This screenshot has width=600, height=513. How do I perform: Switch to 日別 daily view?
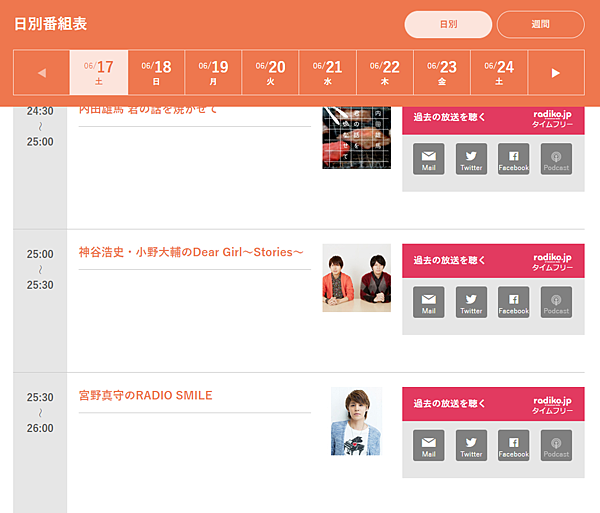click(x=448, y=24)
